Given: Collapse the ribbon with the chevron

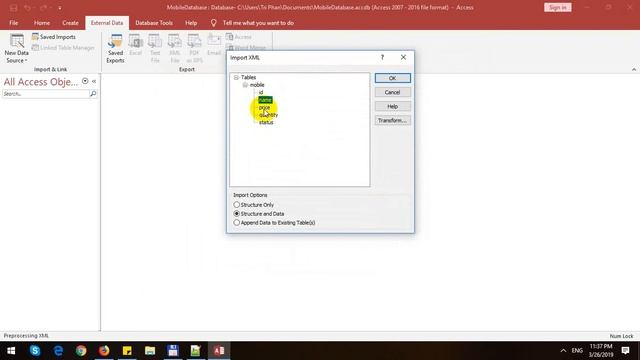Looking at the screenshot, I should (634, 70).
